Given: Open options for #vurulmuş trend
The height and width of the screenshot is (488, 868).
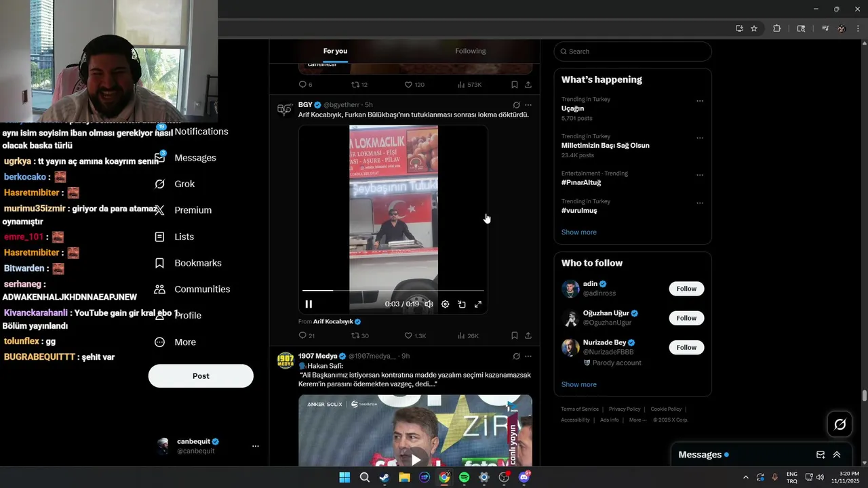Looking at the screenshot, I should pyautogui.click(x=700, y=203).
